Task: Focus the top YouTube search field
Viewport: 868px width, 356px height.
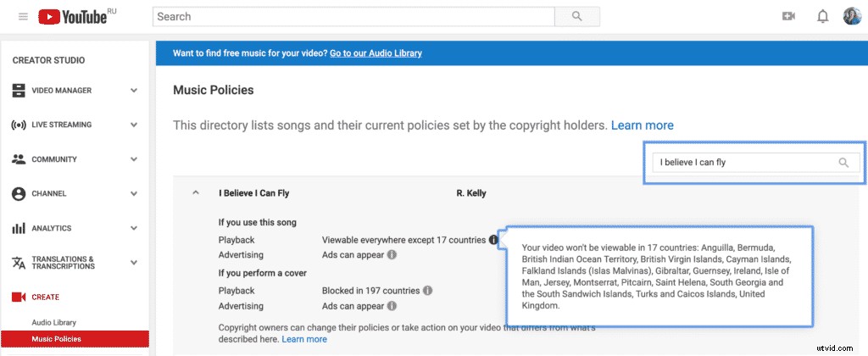Action: 353,17
